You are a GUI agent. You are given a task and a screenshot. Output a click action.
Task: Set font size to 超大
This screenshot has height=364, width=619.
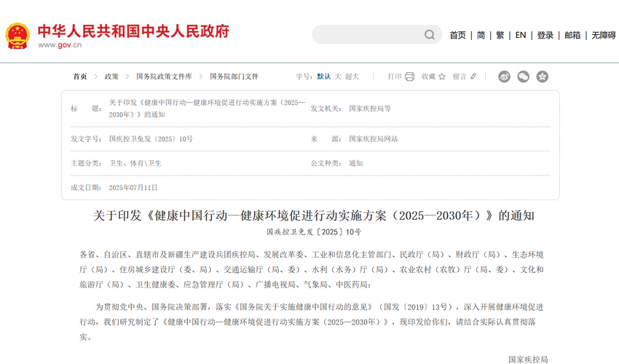point(352,76)
